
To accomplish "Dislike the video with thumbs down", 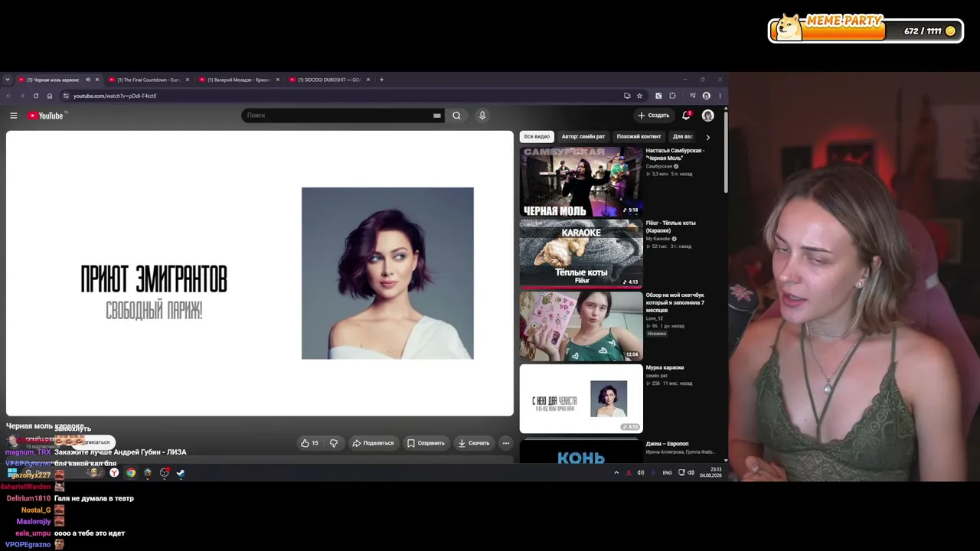I will click(x=334, y=443).
